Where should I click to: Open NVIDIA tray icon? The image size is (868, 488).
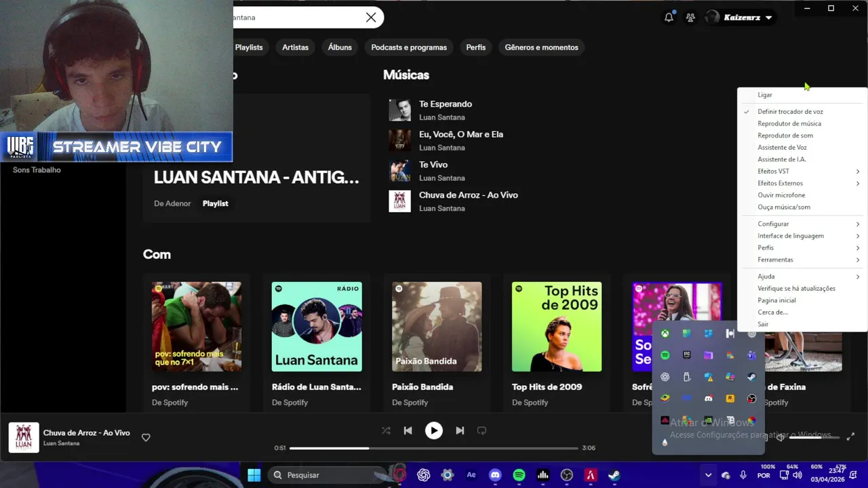tap(709, 420)
